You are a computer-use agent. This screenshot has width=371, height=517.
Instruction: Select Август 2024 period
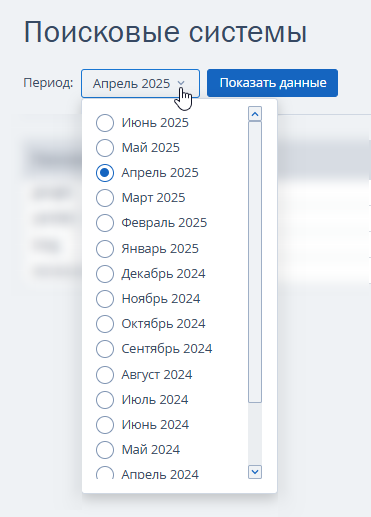pos(105,375)
